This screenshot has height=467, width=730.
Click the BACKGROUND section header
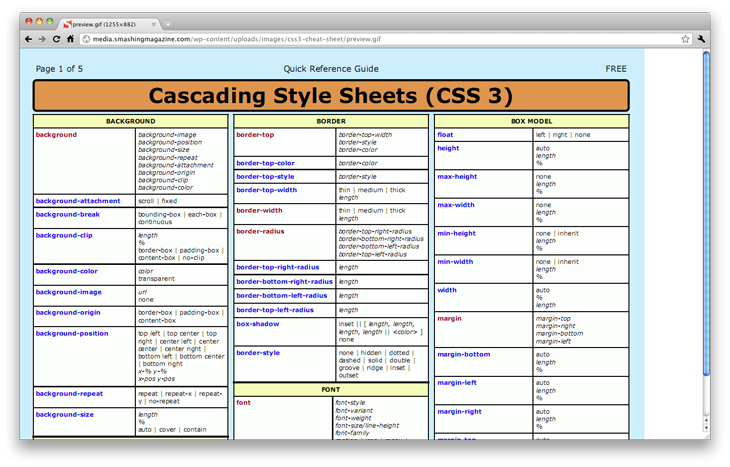pos(131,121)
